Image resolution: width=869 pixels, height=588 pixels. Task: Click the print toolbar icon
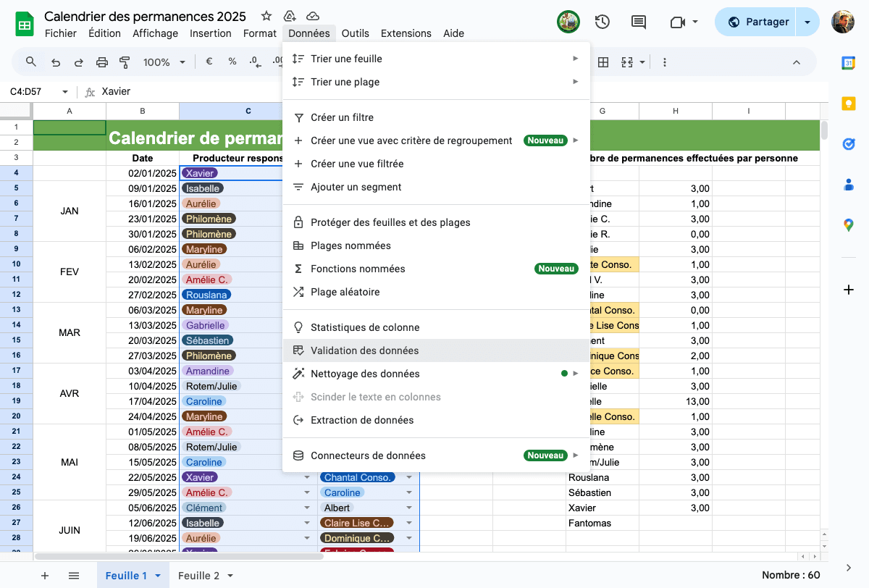(102, 62)
